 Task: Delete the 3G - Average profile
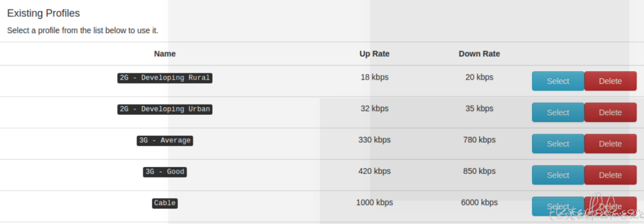(x=610, y=144)
